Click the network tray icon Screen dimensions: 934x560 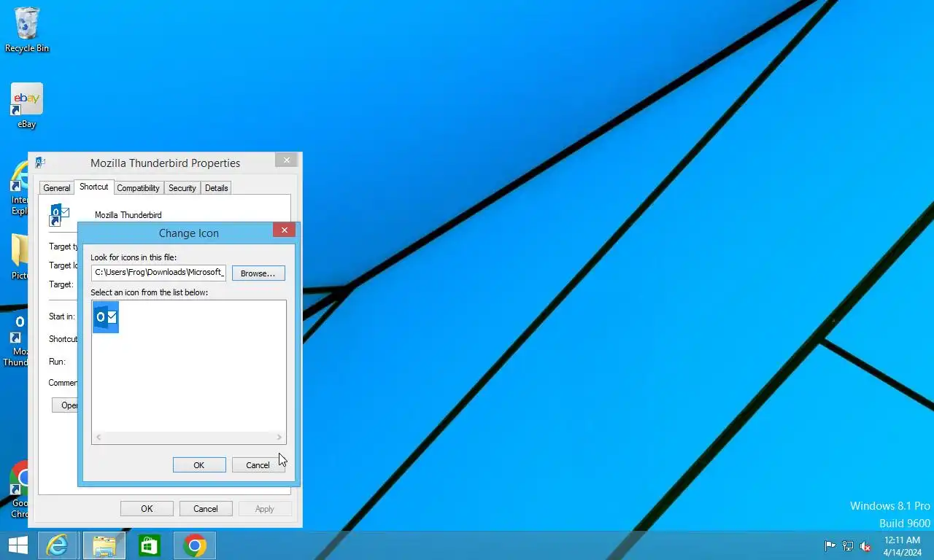848,546
